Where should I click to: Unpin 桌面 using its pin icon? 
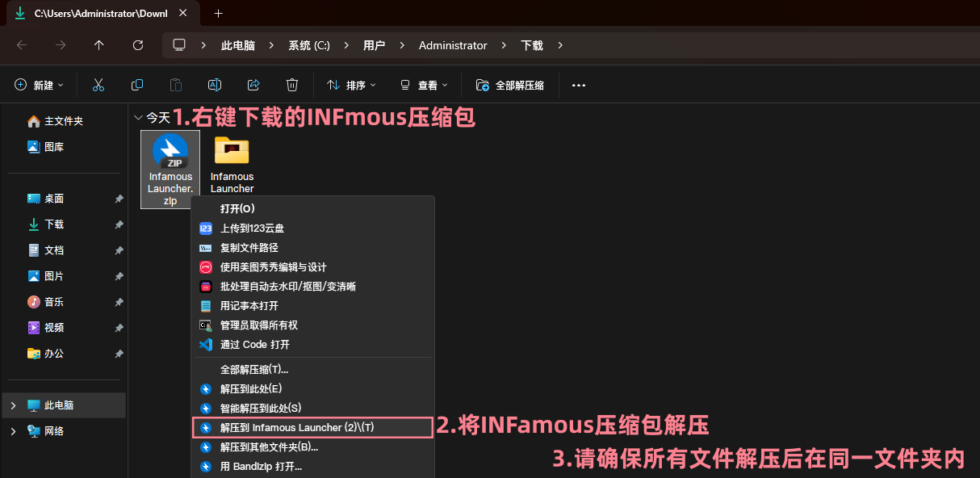(x=119, y=199)
